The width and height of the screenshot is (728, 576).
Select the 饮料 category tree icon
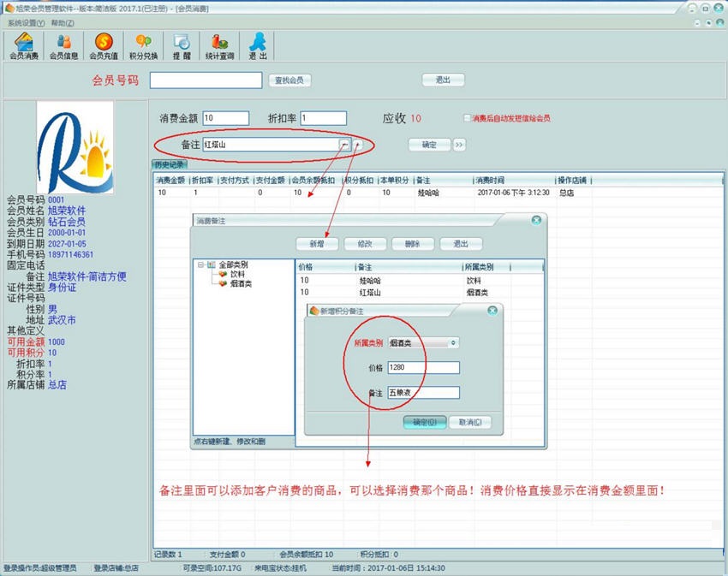point(223,275)
